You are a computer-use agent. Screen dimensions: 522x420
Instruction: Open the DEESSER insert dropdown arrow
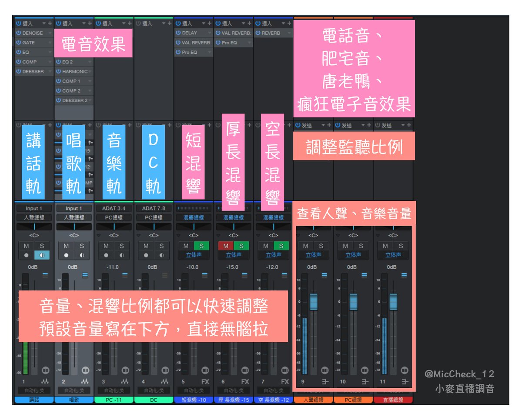coord(50,71)
